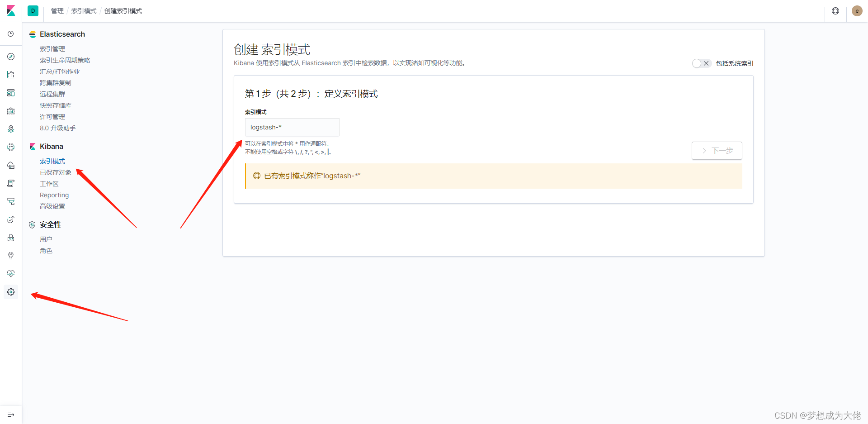This screenshot has width=868, height=424.
Task: Open the Recently Viewed clock icon
Action: (x=11, y=33)
